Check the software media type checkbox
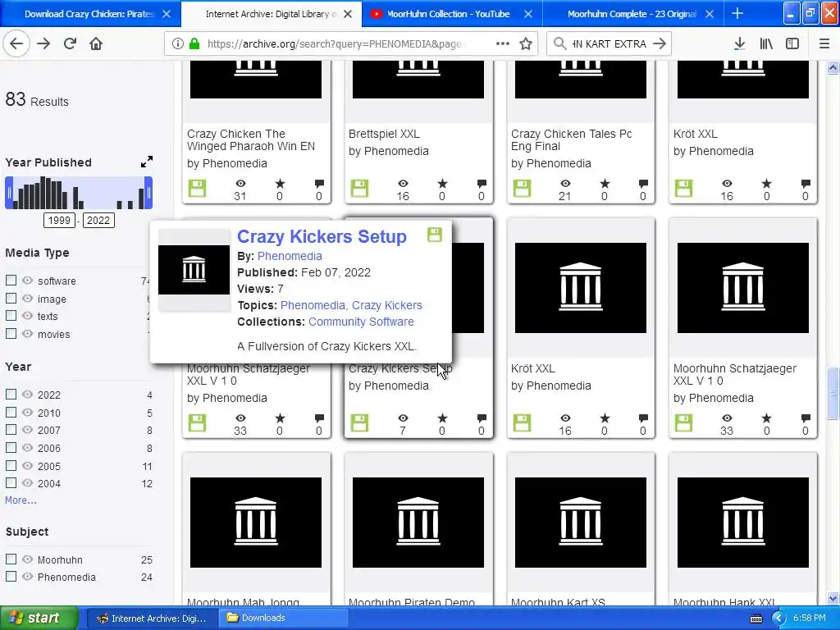 click(11, 281)
